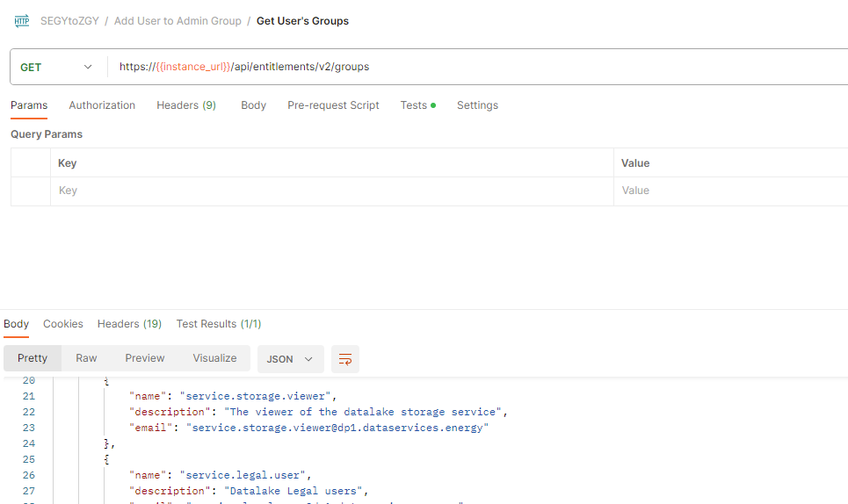The image size is (848, 504).
Task: Switch to the Tests tab
Action: click(x=414, y=105)
